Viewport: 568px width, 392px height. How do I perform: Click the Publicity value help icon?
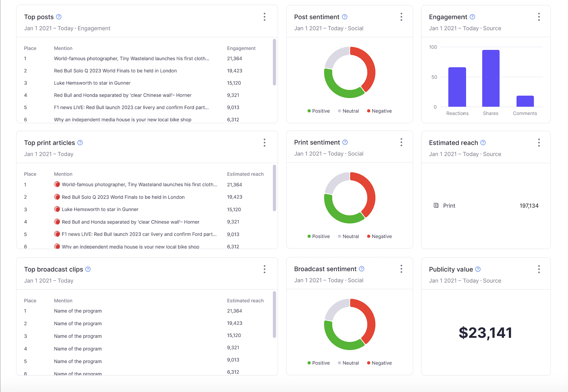coord(478,269)
